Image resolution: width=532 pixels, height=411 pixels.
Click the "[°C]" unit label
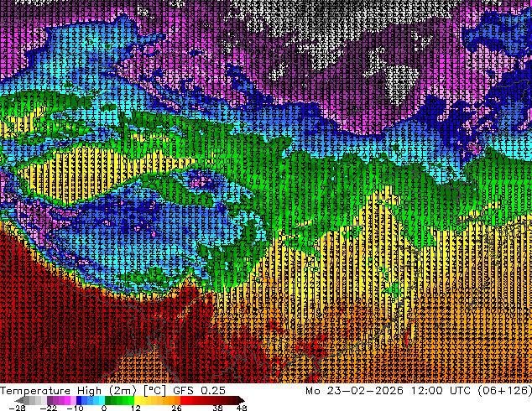click(154, 391)
